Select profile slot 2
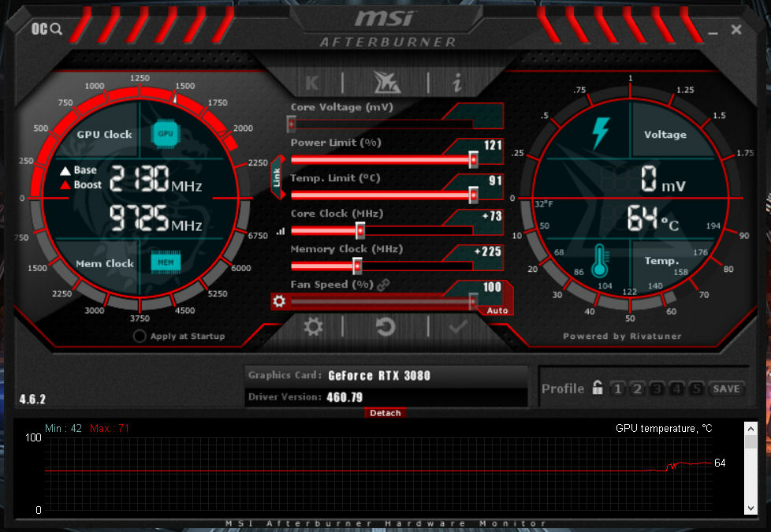Image resolution: width=771 pixels, height=532 pixels. pyautogui.click(x=637, y=389)
